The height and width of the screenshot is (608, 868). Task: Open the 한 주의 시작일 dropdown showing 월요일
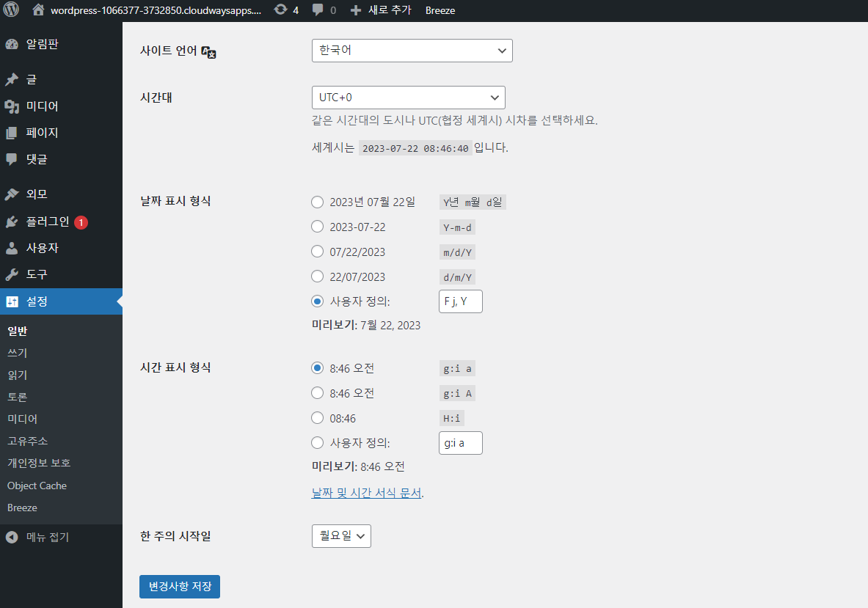click(341, 536)
